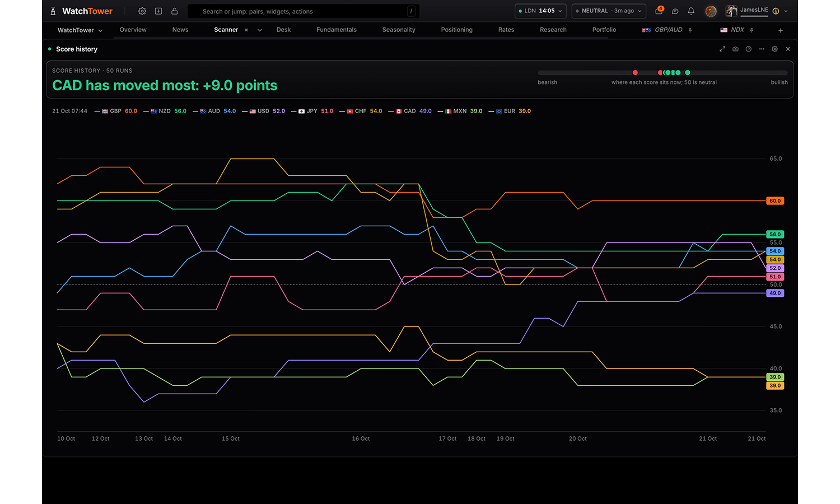The width and height of the screenshot is (840, 504).
Task: Expand the JamesLNE account menu chevron
Action: click(786, 11)
